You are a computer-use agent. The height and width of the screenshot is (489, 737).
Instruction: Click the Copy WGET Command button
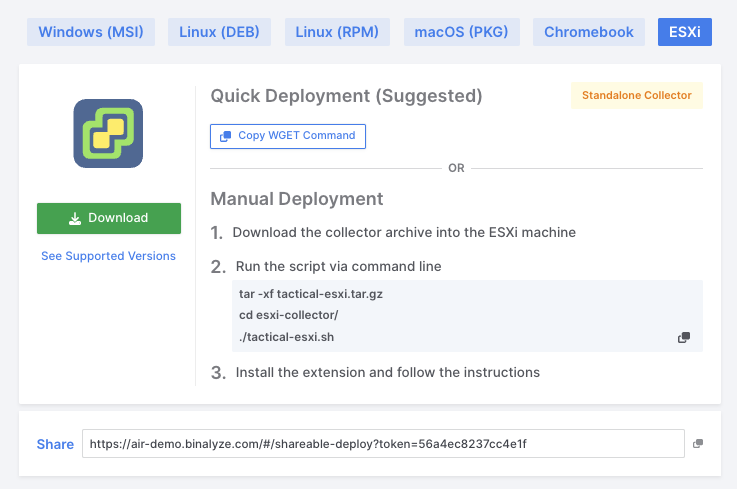point(288,136)
